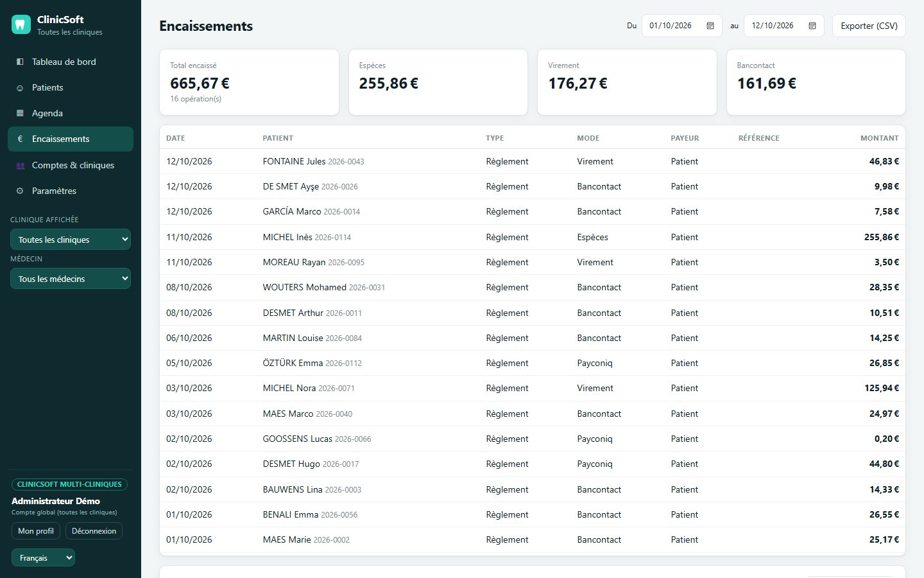
Task: Click the DATE column header
Action: [x=175, y=138]
